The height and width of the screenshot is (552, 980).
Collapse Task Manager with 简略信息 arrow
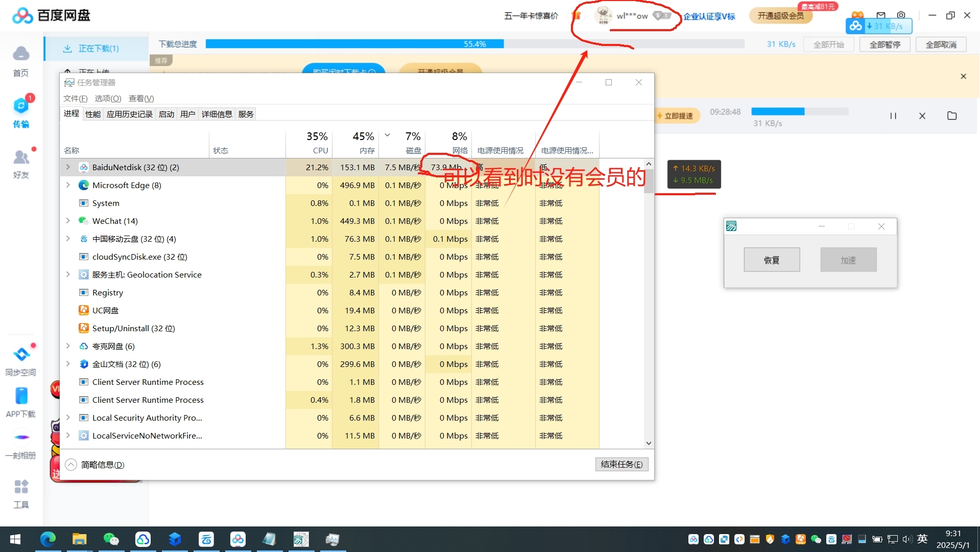71,465
